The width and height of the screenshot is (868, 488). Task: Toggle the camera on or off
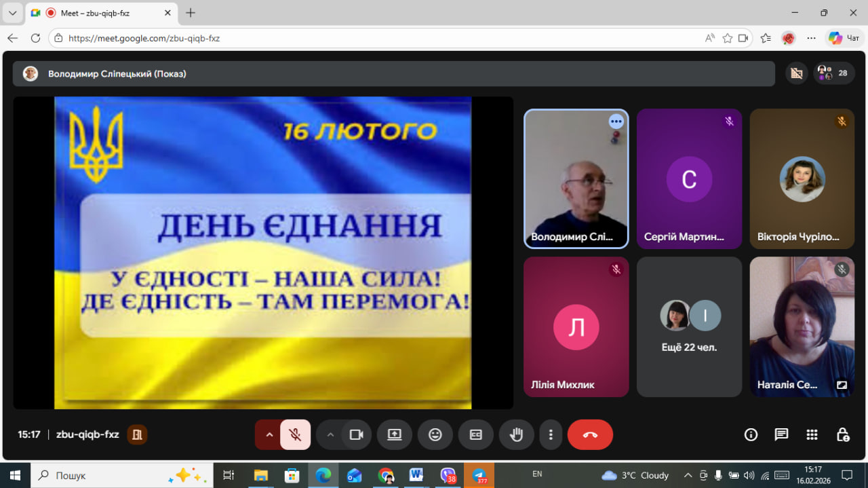click(356, 435)
